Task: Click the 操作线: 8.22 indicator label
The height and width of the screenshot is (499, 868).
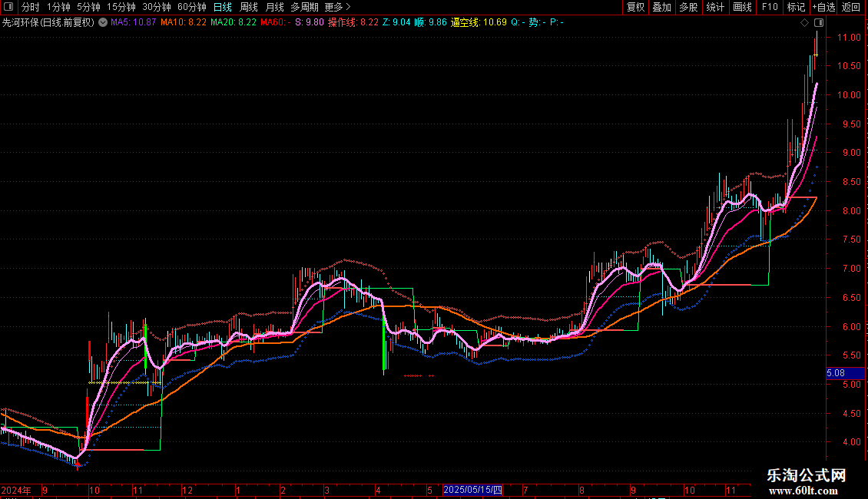Action: 353,23
